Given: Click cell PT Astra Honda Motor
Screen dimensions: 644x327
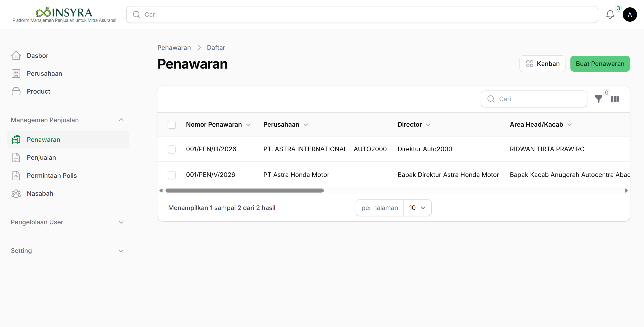Looking at the screenshot, I should (x=296, y=175).
